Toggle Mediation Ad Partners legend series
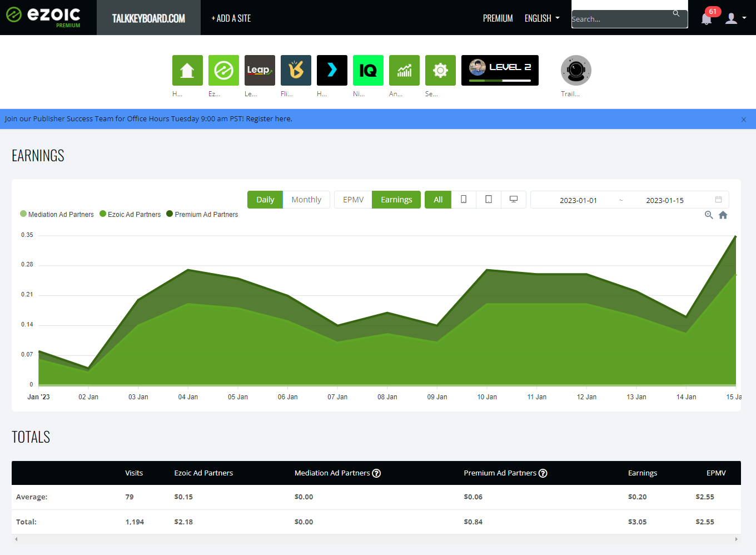Viewport: 756px width, 555px height. coord(57,214)
